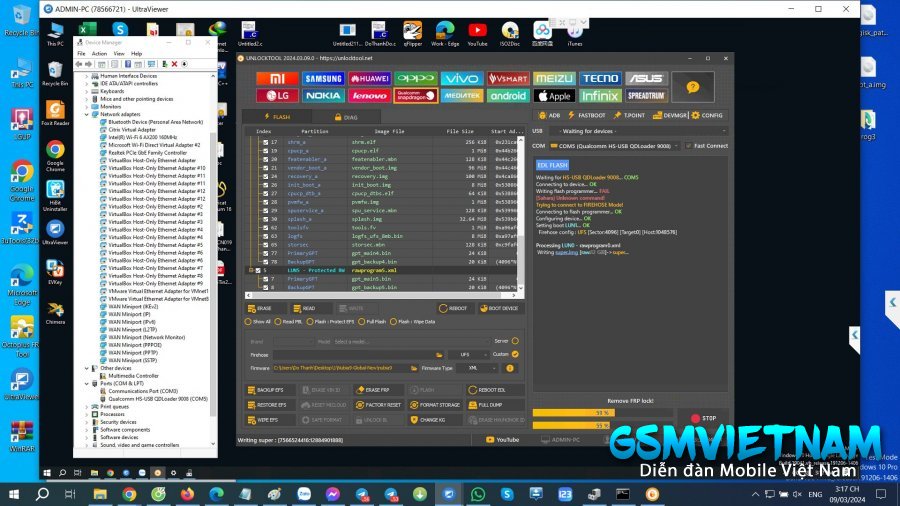Switch to the FLASH tab
The image size is (900, 506).
[278, 117]
